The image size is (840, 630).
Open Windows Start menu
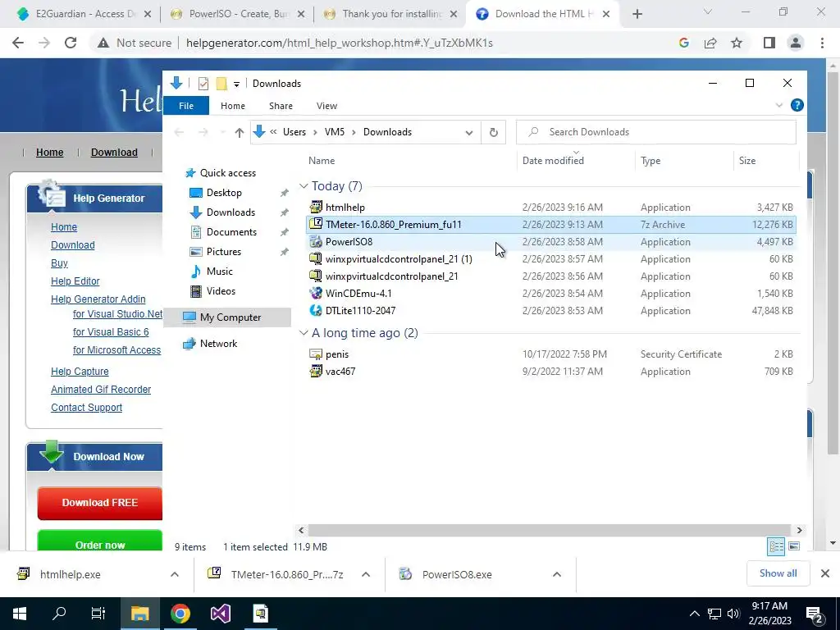pyautogui.click(x=20, y=614)
